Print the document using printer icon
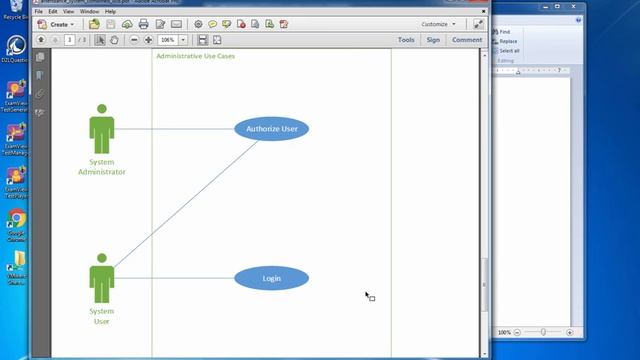 (x=143, y=24)
